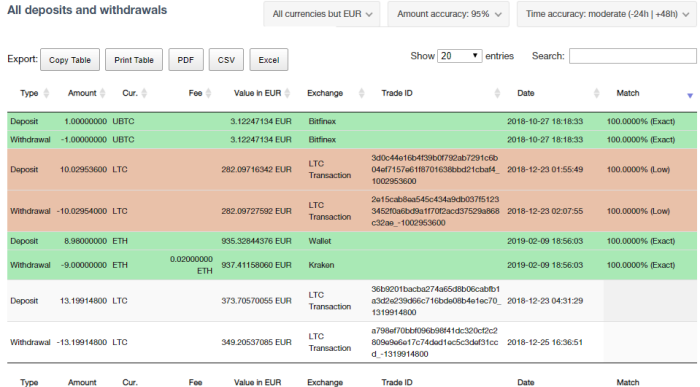Sort by Value in EUR arrows
Screen dimensions: 700x387
(288, 93)
